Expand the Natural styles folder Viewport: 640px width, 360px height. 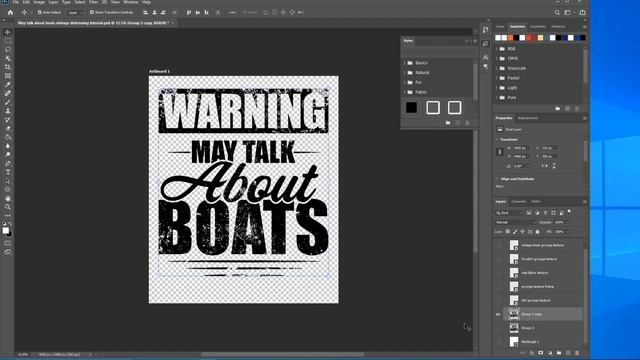click(404, 73)
